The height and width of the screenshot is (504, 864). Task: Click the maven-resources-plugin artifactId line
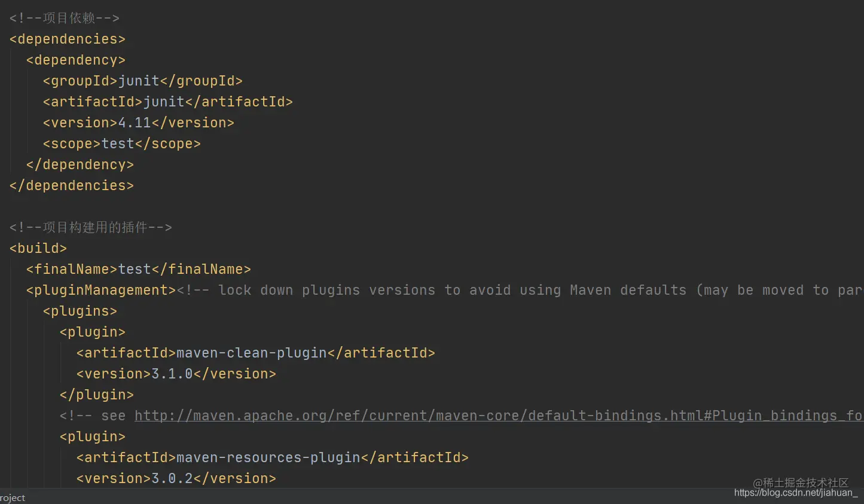click(273, 457)
